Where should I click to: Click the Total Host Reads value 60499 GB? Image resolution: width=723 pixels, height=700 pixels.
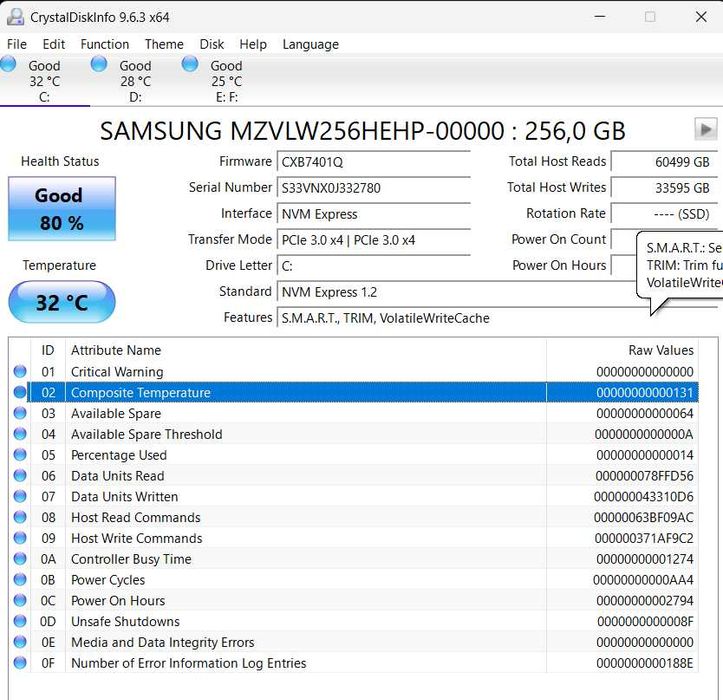[x=664, y=162]
